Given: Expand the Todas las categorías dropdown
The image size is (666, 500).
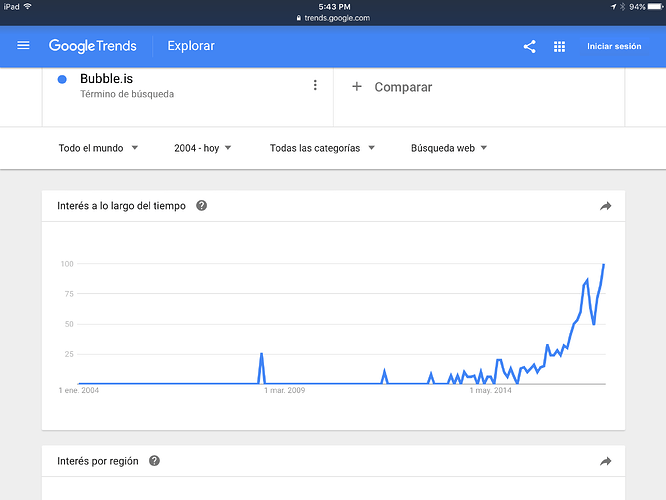Looking at the screenshot, I should click(322, 148).
